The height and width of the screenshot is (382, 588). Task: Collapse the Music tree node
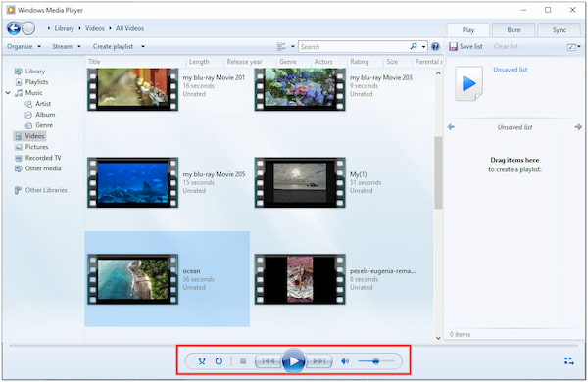coord(8,93)
